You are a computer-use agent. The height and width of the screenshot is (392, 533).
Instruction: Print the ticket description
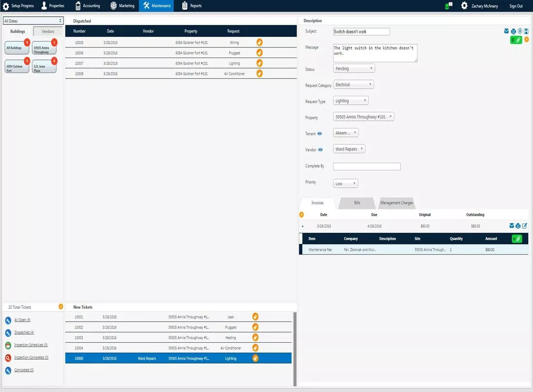coord(513,31)
